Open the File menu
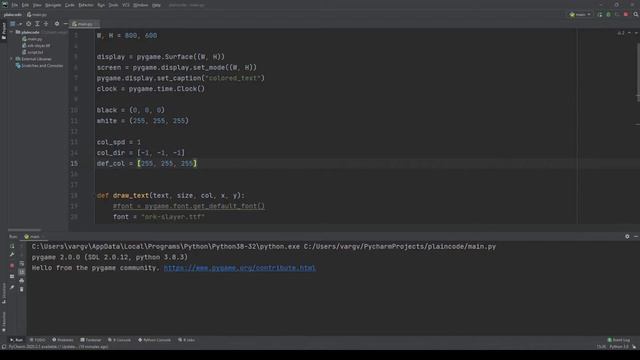 [x=15, y=5]
